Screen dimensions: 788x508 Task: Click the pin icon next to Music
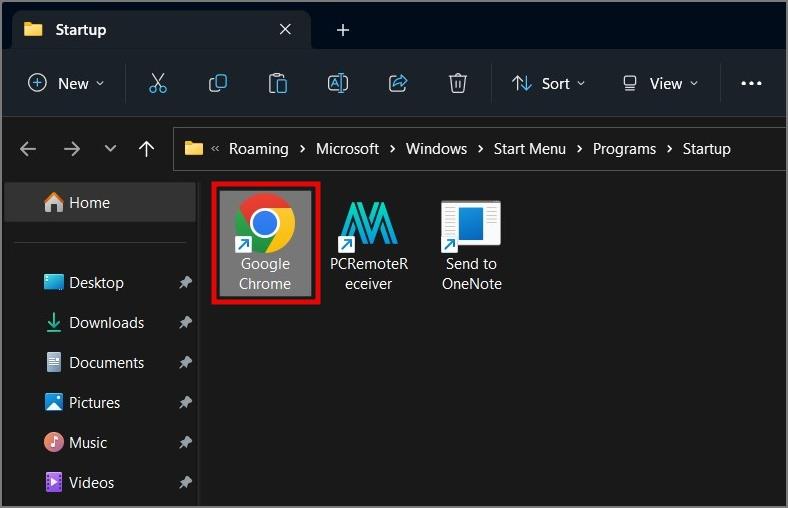pos(185,442)
